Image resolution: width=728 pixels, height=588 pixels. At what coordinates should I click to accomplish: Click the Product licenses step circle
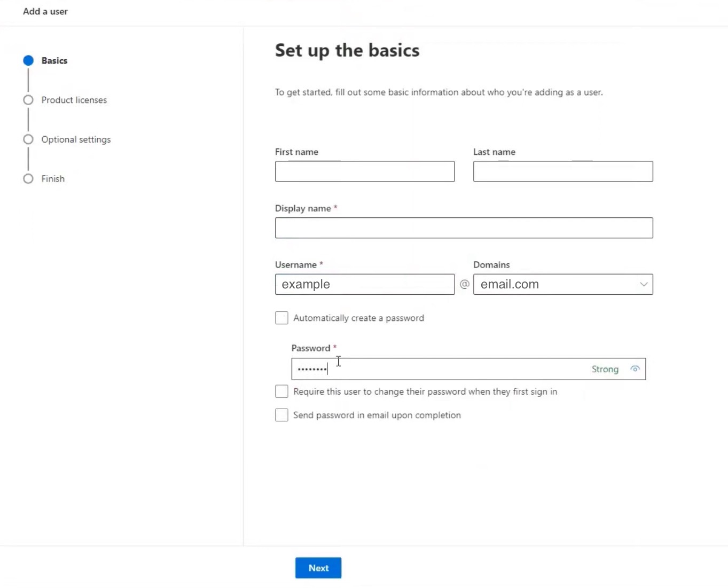(28, 100)
